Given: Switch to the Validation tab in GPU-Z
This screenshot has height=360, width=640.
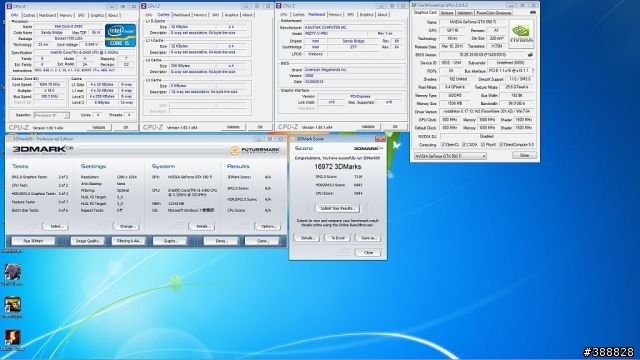Looking at the screenshot, I should 464,13.
